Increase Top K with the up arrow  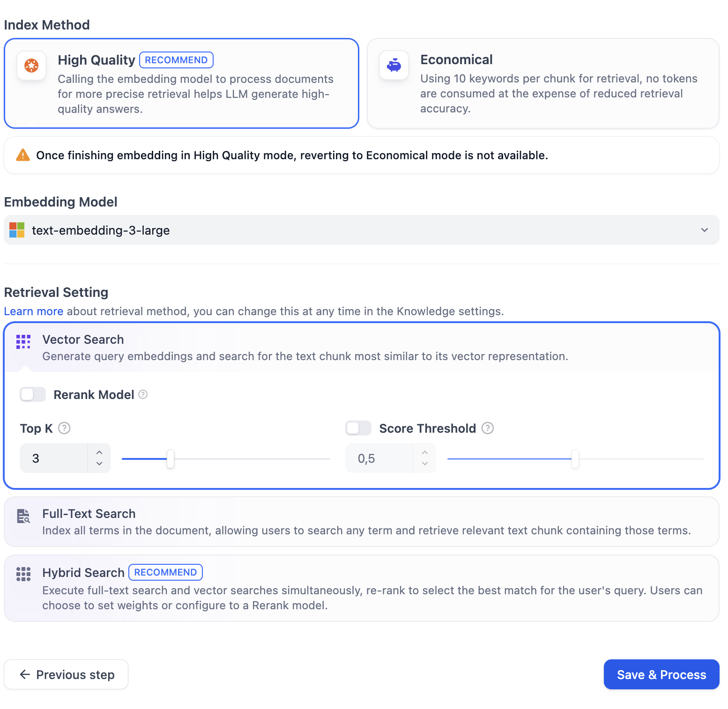pyautogui.click(x=99, y=452)
